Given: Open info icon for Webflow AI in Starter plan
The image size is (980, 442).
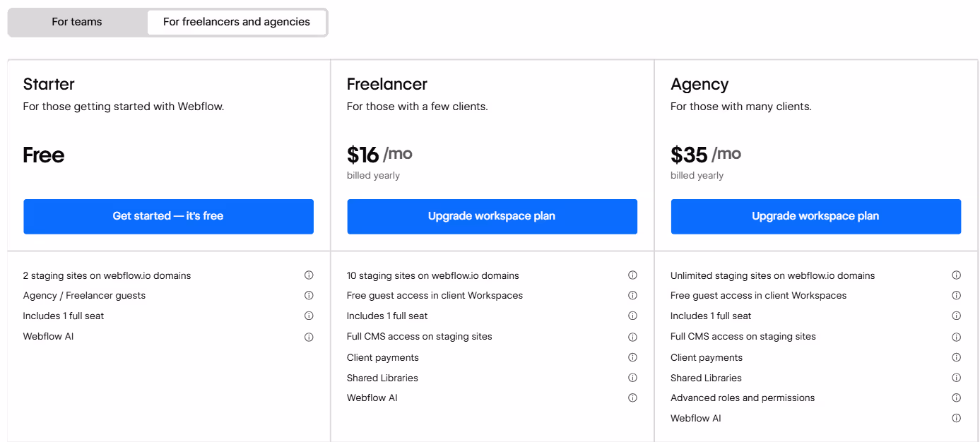Looking at the screenshot, I should 309,337.
